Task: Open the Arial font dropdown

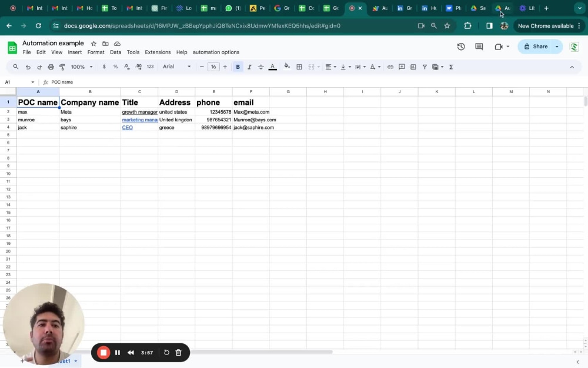Action: [x=176, y=67]
